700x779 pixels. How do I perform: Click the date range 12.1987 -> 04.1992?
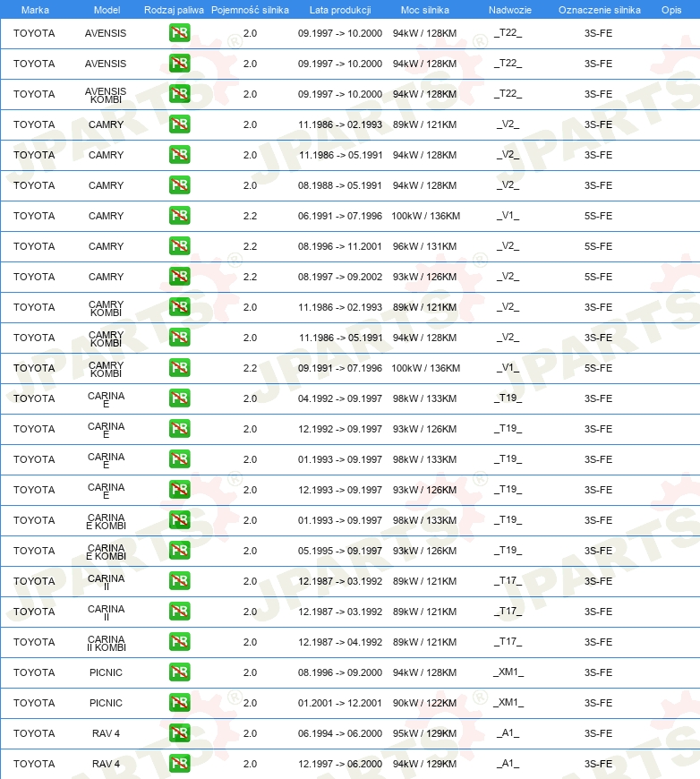point(340,642)
